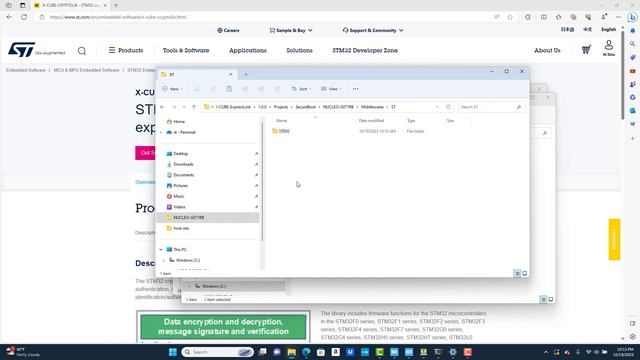Sort by the Size column header
This screenshot has width=640, height=360.
tap(450, 120)
